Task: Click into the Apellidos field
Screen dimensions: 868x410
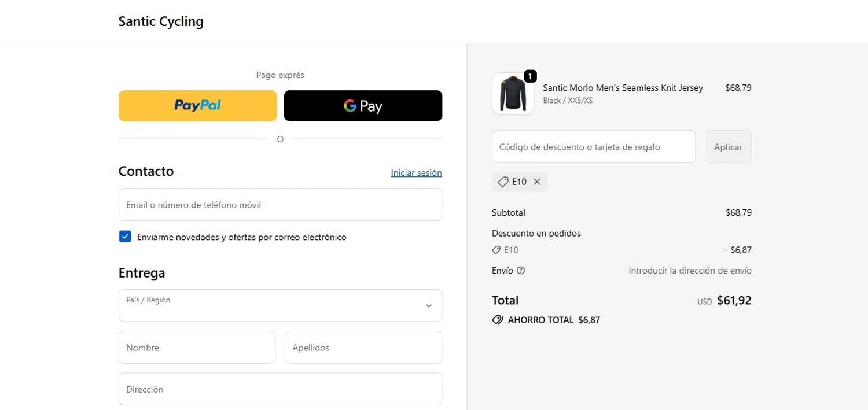Action: [363, 348]
